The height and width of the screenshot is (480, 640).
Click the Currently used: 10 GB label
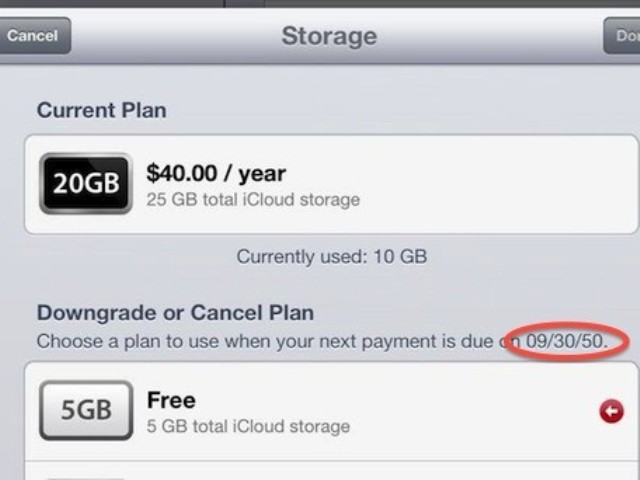tap(332, 257)
